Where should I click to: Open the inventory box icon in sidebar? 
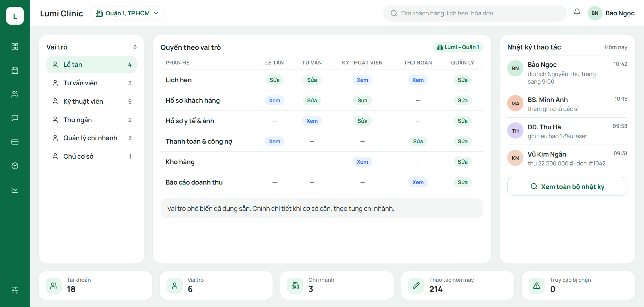click(15, 166)
